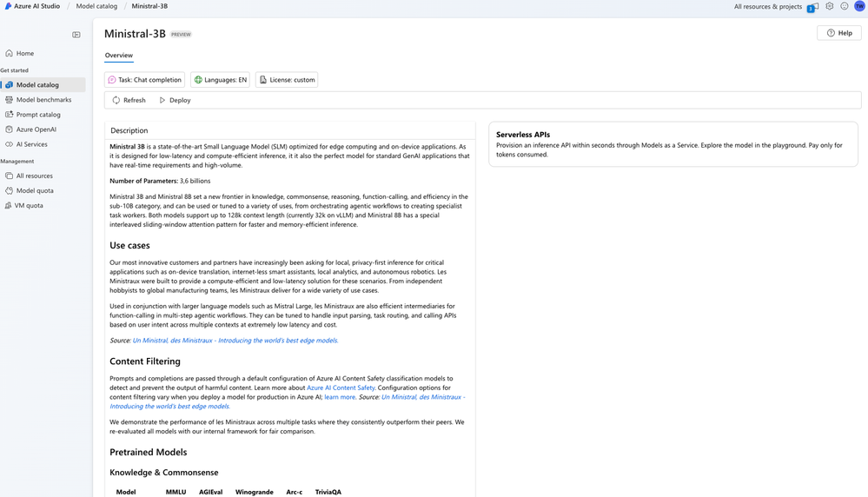The height and width of the screenshot is (497, 868).
Task: Click the 'Use cases' heading
Action: (x=129, y=245)
